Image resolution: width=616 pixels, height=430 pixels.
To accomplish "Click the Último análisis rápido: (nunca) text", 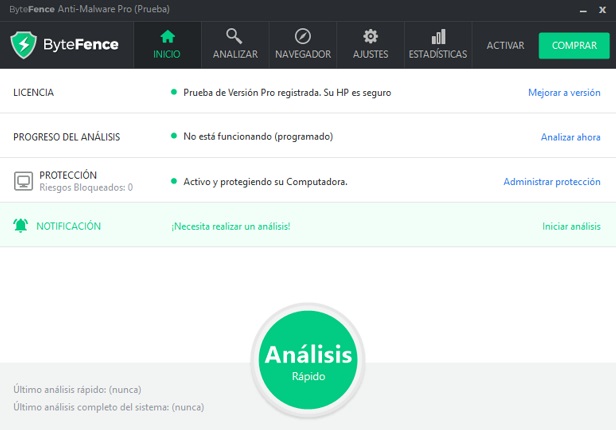I will pos(77,390).
